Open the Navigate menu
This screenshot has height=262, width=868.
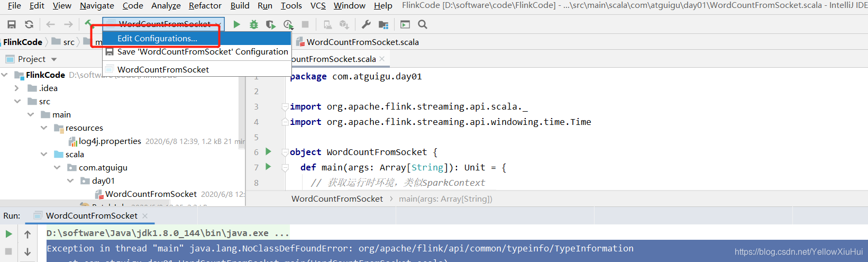pos(97,5)
